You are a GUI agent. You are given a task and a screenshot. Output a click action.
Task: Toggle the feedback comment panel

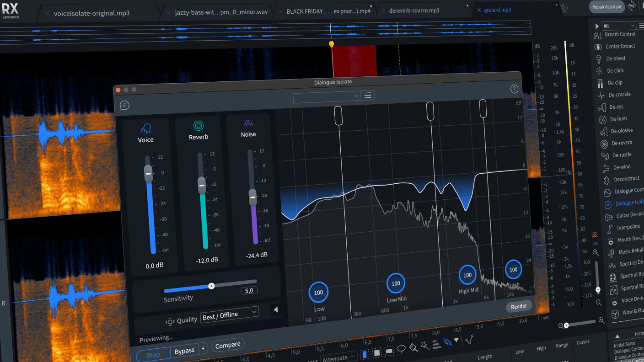tap(124, 105)
